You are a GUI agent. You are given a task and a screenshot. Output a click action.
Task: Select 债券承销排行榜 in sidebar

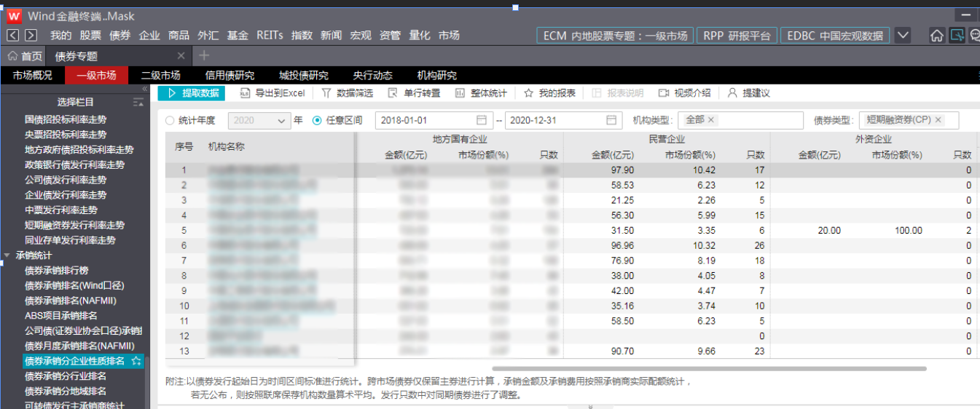(x=56, y=271)
